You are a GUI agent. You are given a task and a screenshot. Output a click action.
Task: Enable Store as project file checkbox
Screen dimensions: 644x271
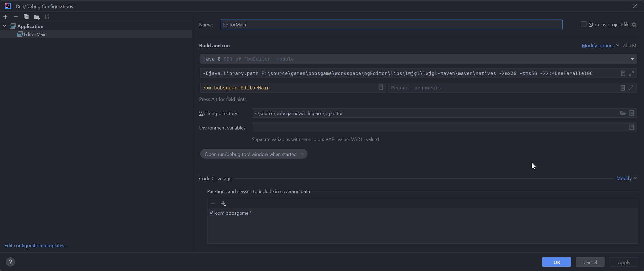pos(584,24)
